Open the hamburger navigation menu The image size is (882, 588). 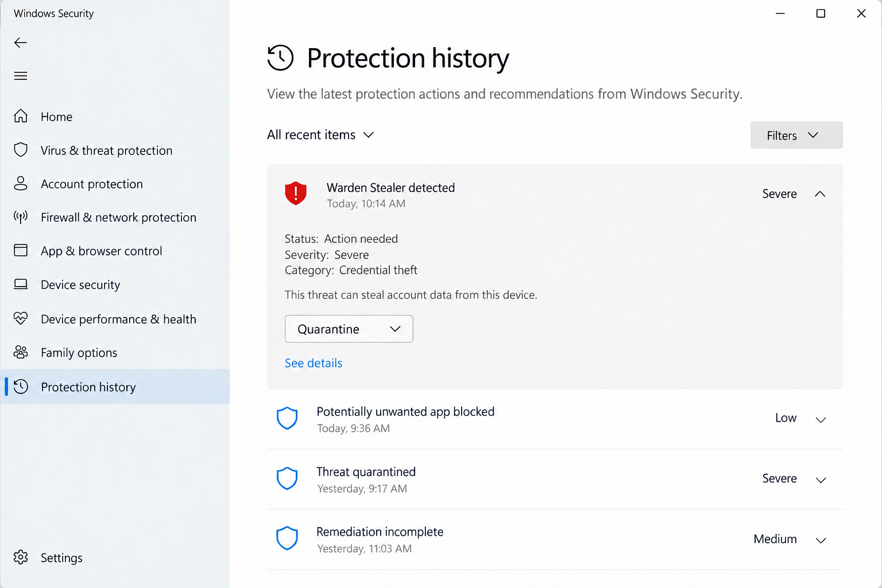[x=21, y=76]
